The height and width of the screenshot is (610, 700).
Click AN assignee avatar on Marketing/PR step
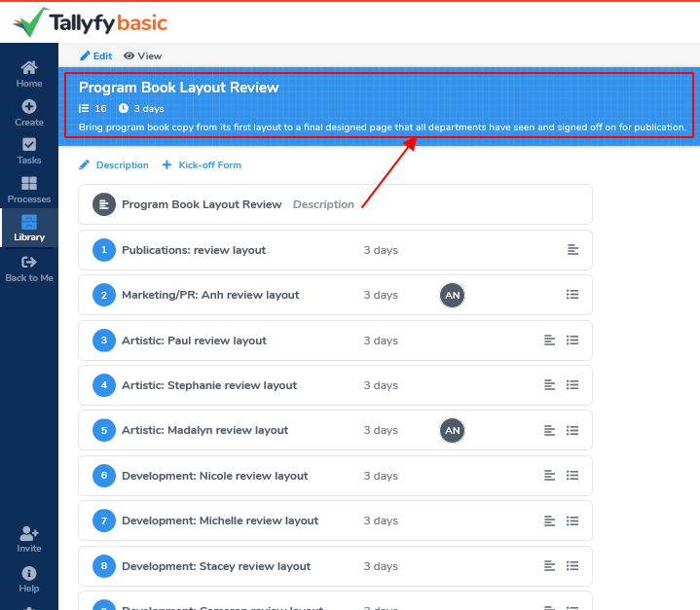453,295
